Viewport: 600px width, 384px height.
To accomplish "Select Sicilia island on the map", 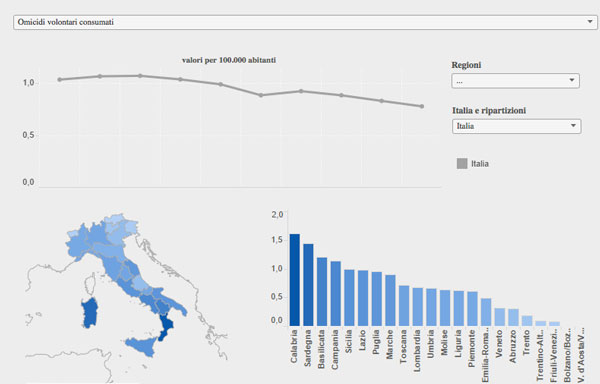I will pyautogui.click(x=142, y=345).
